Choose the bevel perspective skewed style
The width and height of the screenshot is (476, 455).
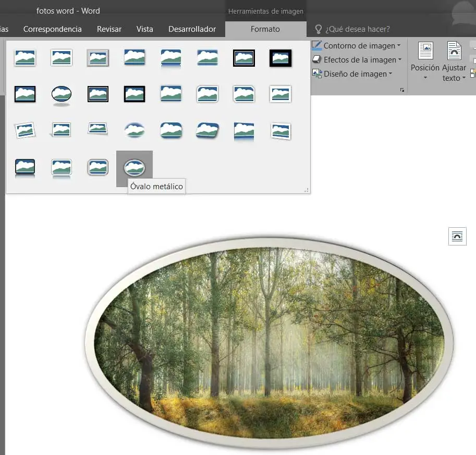pos(208,130)
